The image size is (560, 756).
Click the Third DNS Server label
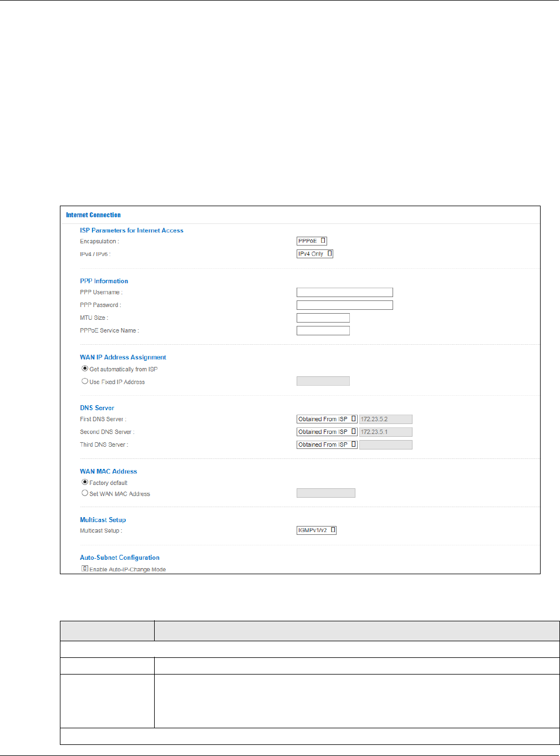tap(104, 445)
